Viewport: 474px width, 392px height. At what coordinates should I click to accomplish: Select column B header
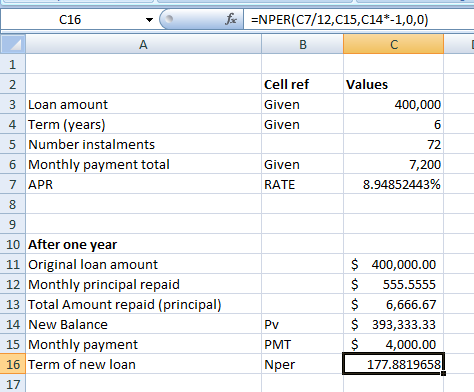(303, 44)
